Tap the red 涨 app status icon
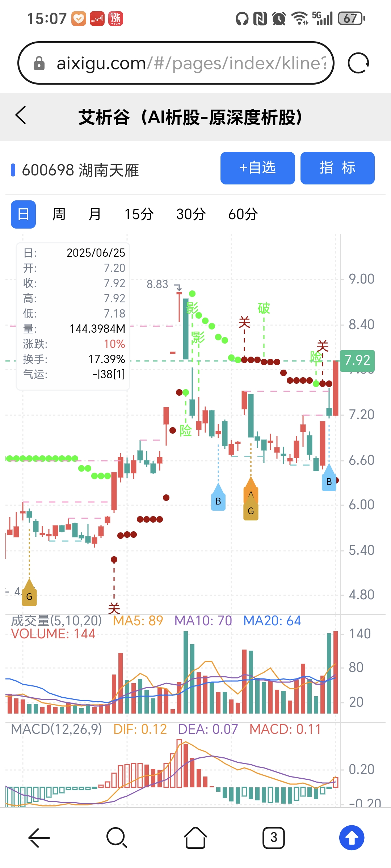 [116, 18]
